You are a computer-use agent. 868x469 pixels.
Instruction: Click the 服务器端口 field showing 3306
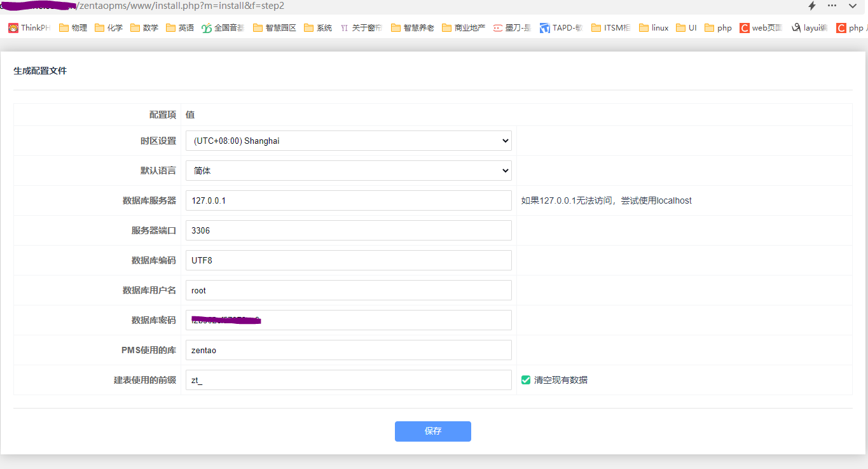[x=348, y=230]
